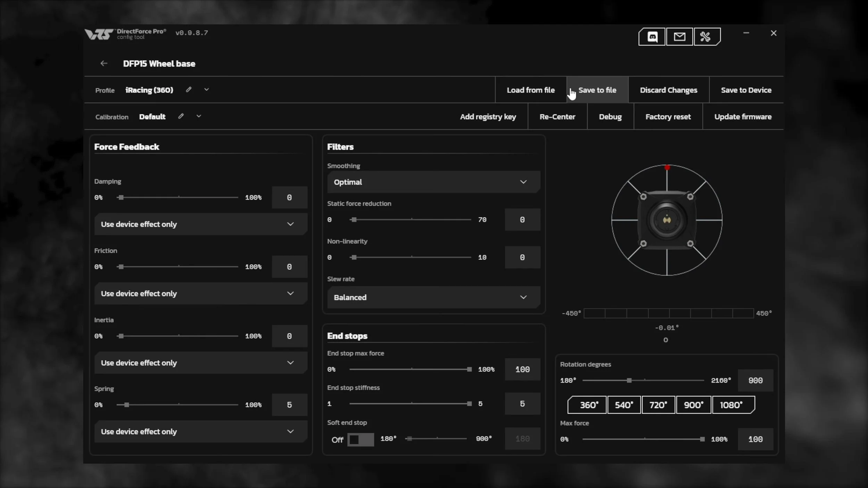Click the wheel base rotation graphic
Image resolution: width=868 pixels, height=488 pixels.
pos(667,220)
